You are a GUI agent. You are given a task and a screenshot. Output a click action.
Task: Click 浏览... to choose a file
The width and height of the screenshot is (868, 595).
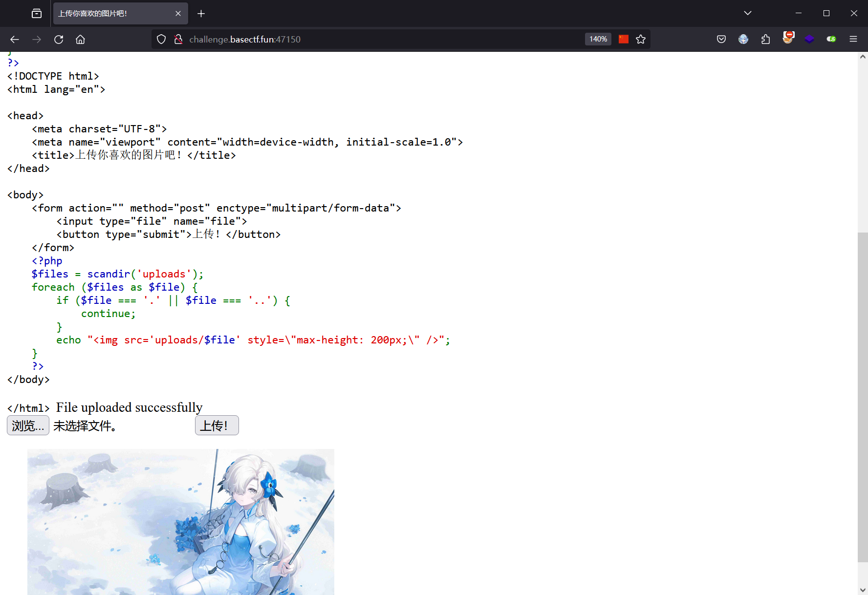click(x=28, y=425)
